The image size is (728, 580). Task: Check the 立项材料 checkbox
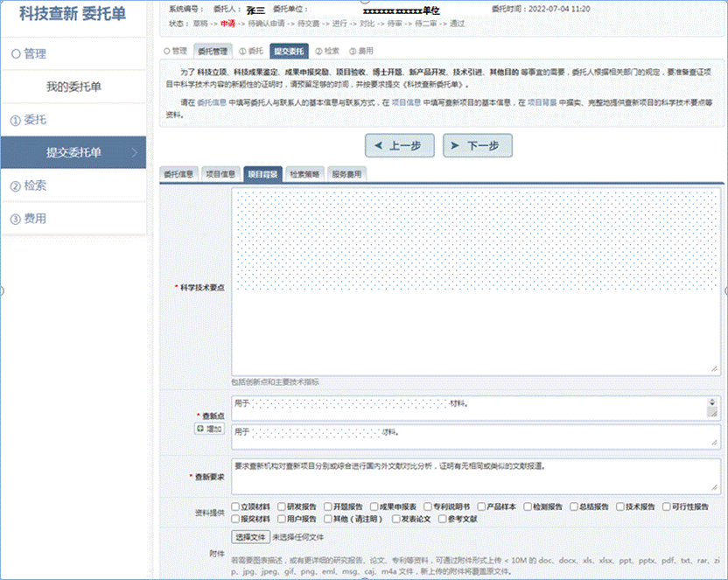pos(235,507)
